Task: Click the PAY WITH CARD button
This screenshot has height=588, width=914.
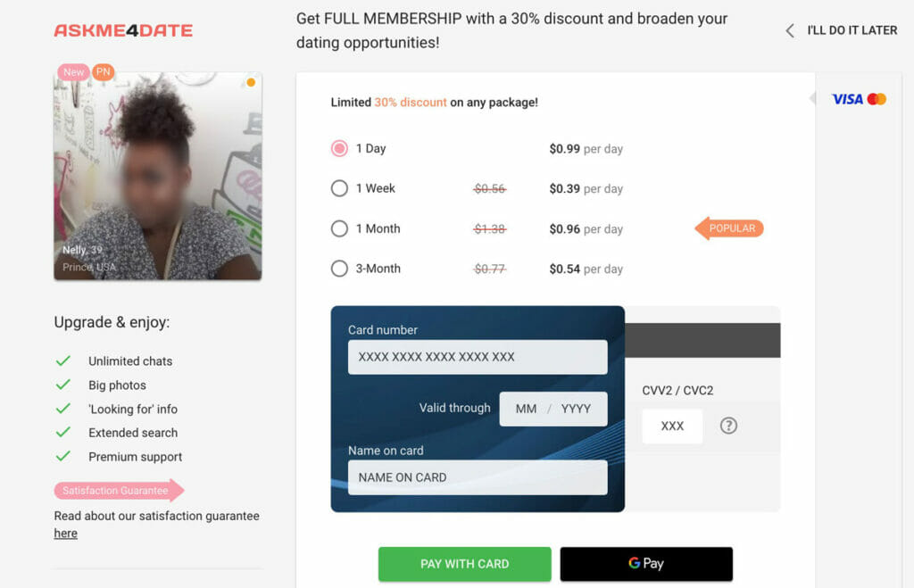Action: click(464, 564)
